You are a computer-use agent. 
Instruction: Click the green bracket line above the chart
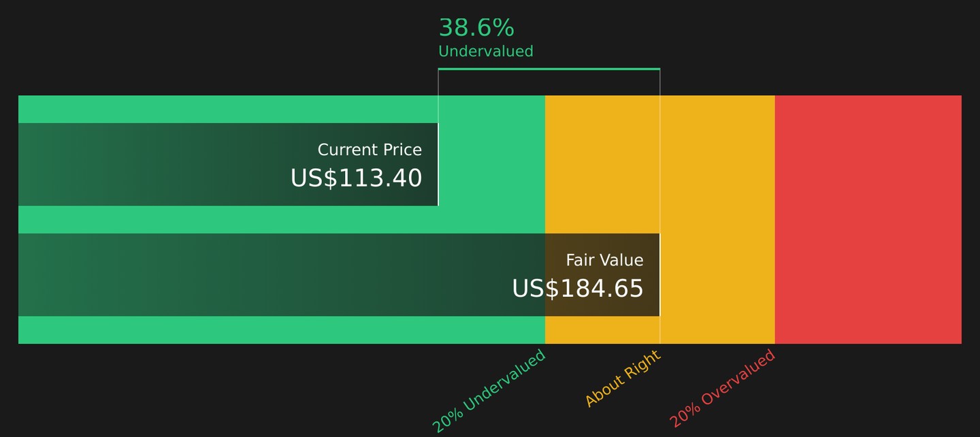pos(549,69)
